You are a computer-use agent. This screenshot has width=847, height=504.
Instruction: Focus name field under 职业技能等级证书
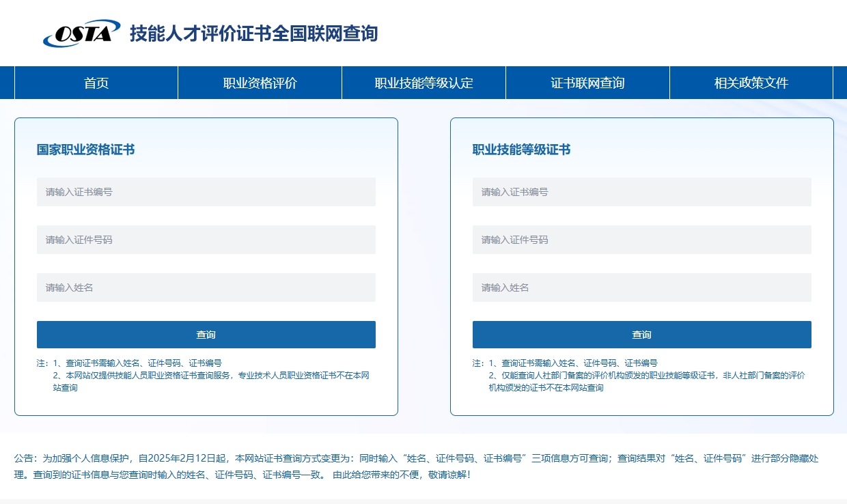click(x=642, y=288)
